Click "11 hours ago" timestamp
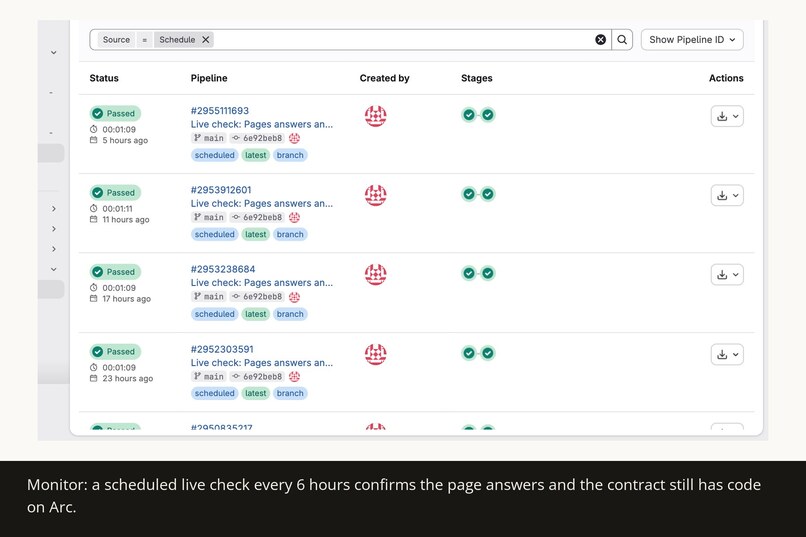This screenshot has height=537, width=806. pyautogui.click(x=125, y=219)
